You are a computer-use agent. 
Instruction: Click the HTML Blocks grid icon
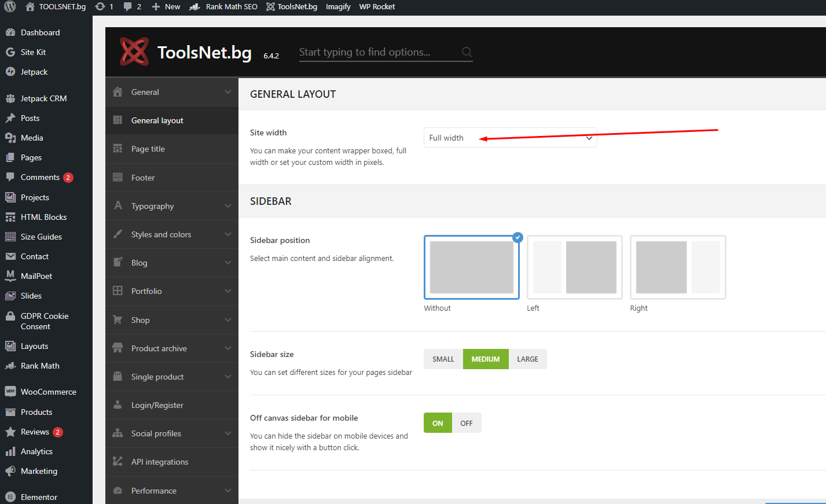point(10,217)
